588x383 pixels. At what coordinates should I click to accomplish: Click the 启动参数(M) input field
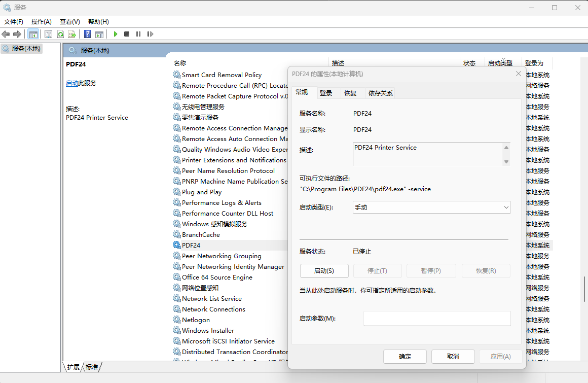(x=437, y=319)
